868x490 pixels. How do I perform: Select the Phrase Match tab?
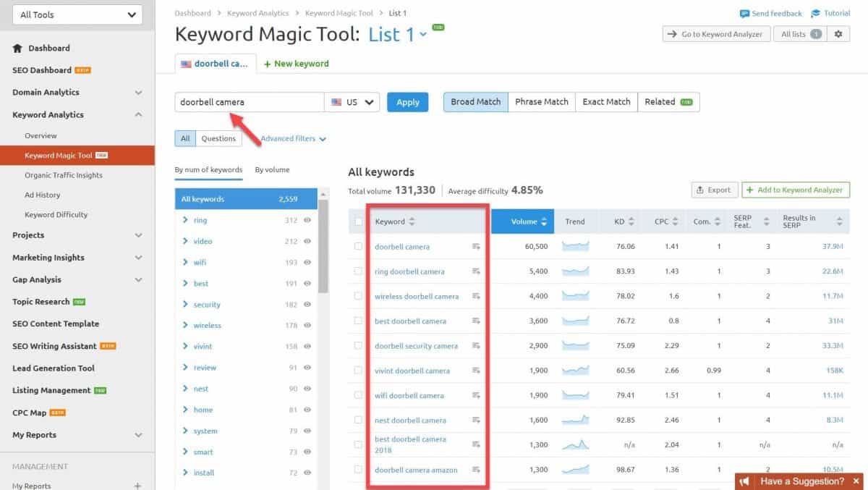click(542, 102)
